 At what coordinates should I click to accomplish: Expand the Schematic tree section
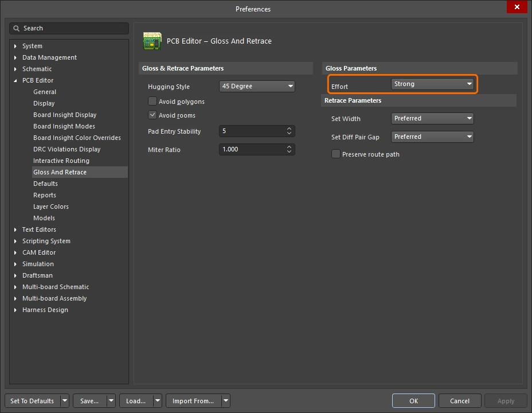click(x=14, y=69)
